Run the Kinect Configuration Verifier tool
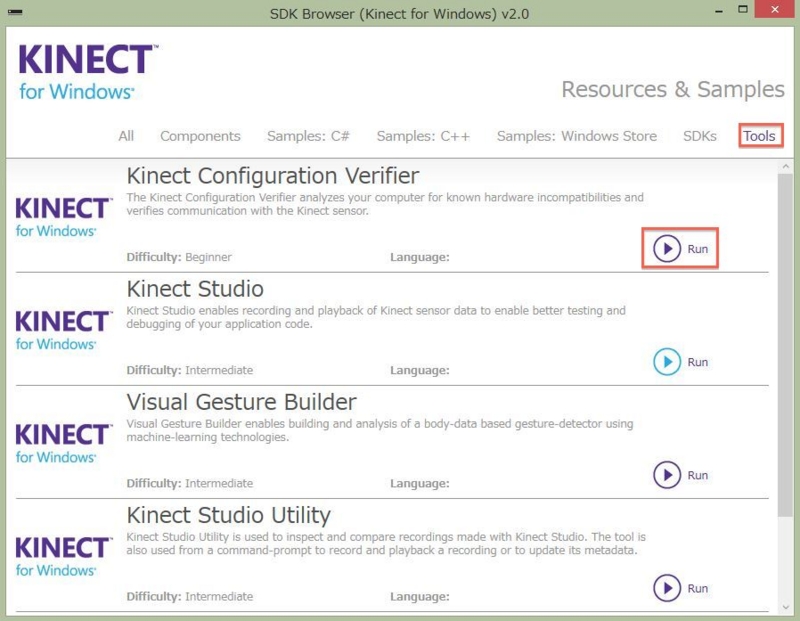Screen dimensions: 800x621 pyautogui.click(x=667, y=248)
